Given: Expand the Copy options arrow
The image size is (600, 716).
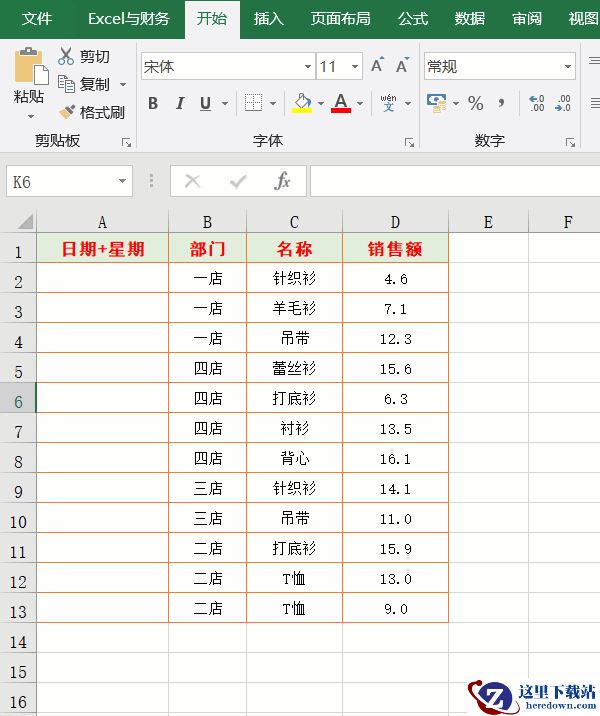Looking at the screenshot, I should click(x=123, y=84).
